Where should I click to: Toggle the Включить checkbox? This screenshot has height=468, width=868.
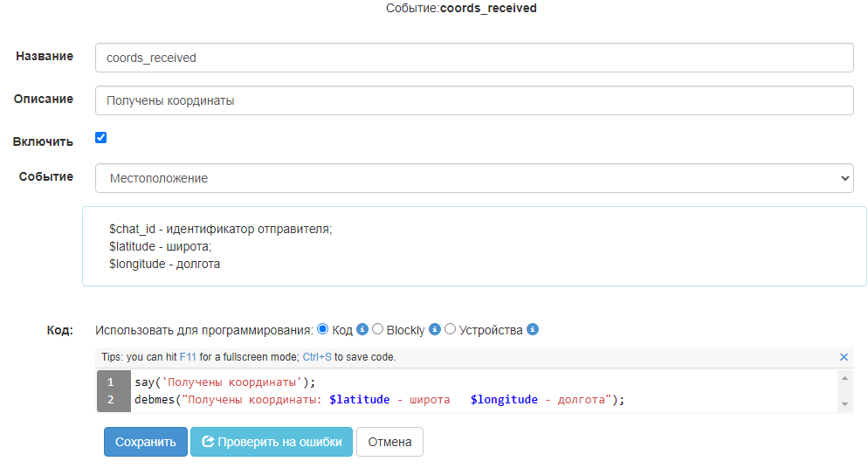tap(101, 138)
